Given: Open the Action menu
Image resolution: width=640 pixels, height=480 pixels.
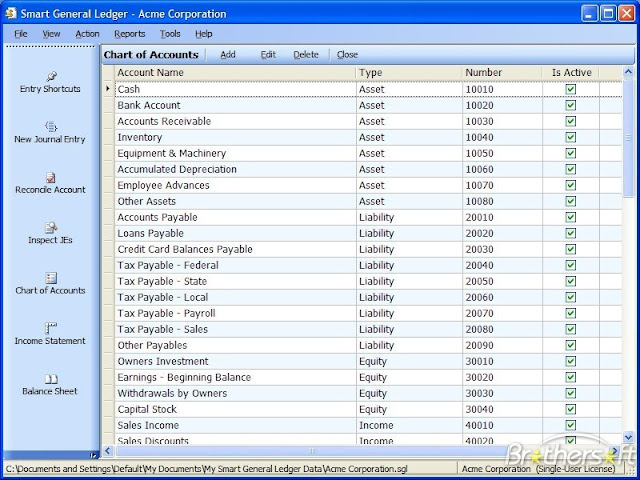Looking at the screenshot, I should (87, 34).
